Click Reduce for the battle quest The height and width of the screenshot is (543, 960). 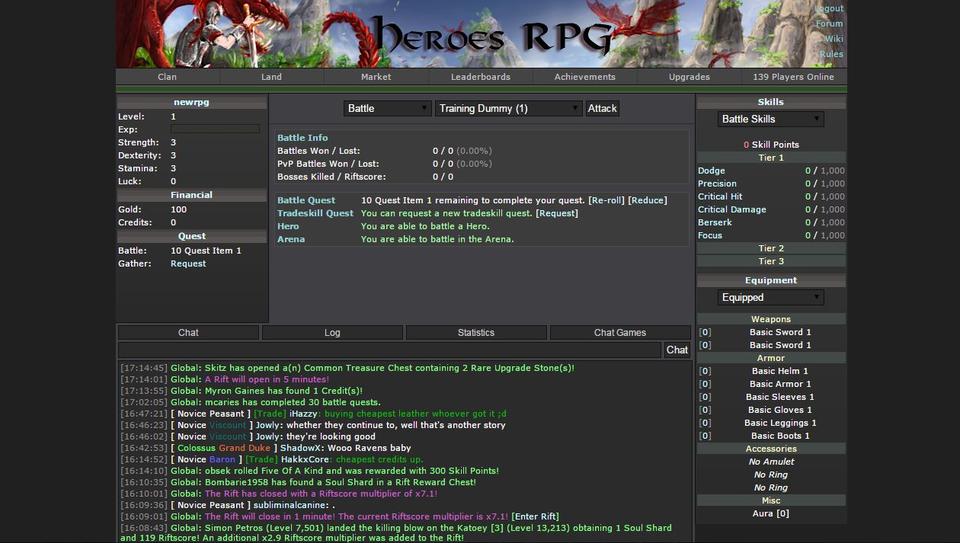click(x=648, y=200)
